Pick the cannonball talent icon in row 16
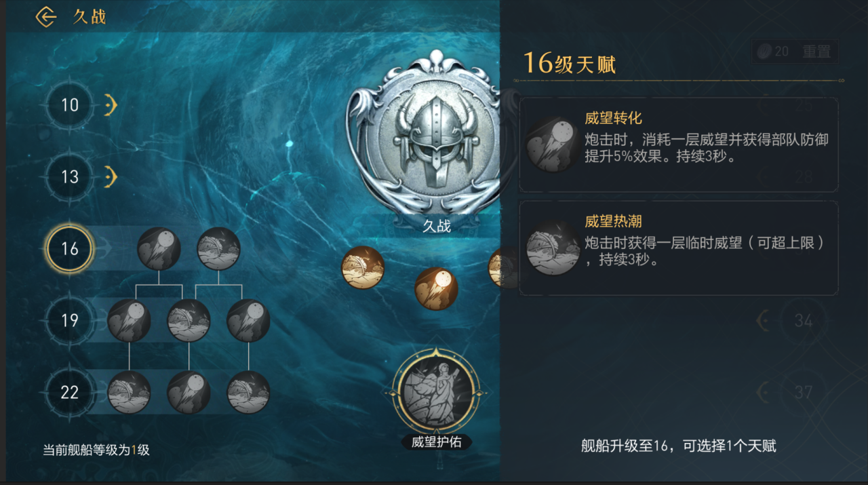Screen dimensions: 868x485 (x=159, y=249)
